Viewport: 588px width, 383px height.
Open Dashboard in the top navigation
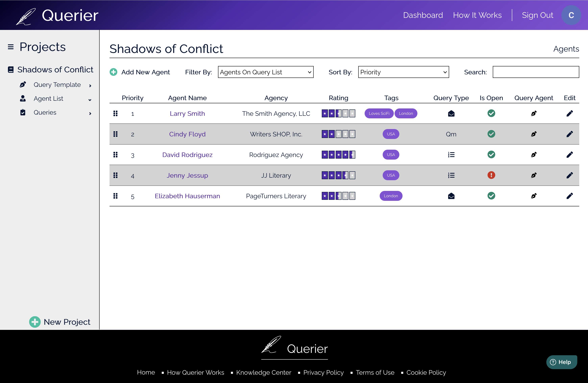423,15
